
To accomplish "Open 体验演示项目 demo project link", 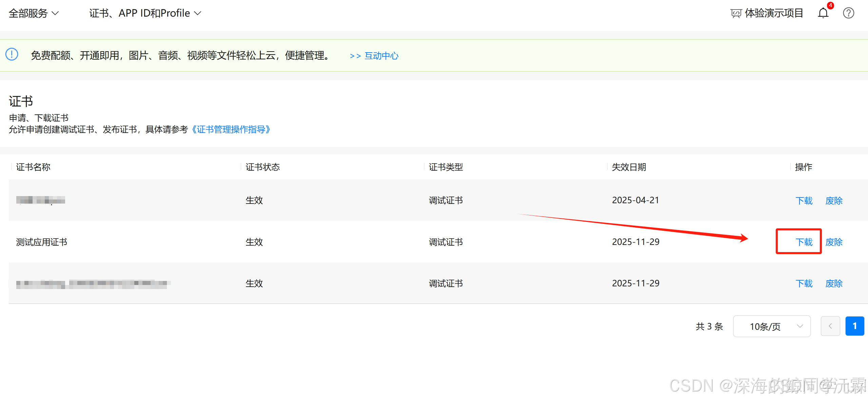I will coord(774,13).
